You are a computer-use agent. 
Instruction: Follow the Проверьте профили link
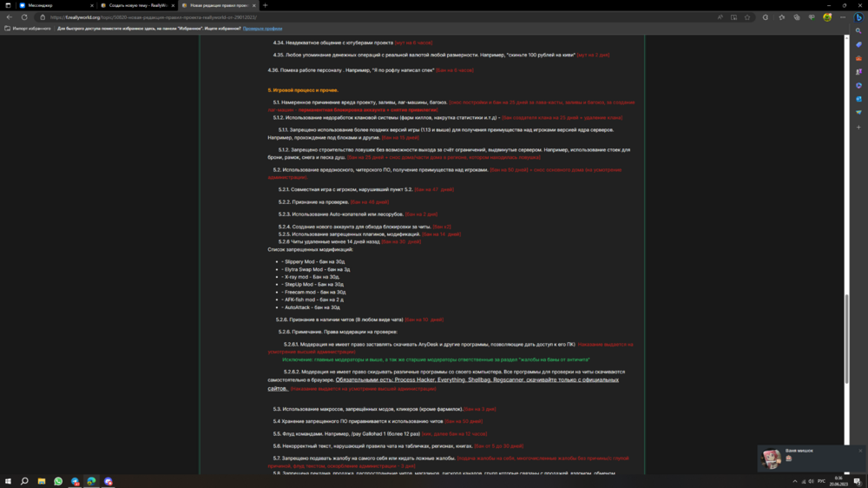(262, 29)
